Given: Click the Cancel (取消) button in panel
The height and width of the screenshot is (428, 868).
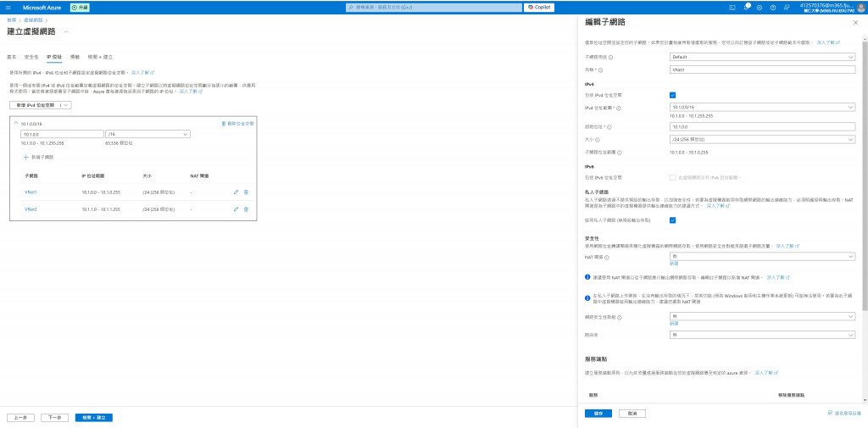Looking at the screenshot, I should click(632, 413).
